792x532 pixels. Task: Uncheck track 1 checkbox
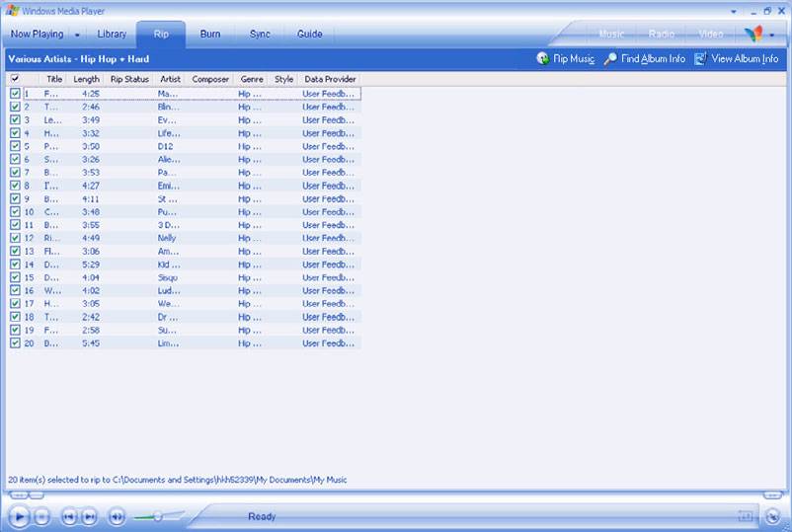click(15, 94)
